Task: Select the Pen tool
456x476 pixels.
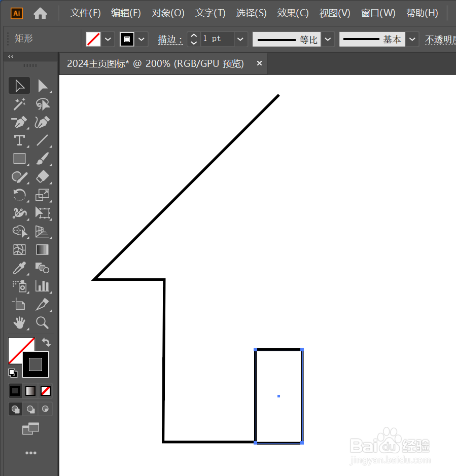Action: 19,122
